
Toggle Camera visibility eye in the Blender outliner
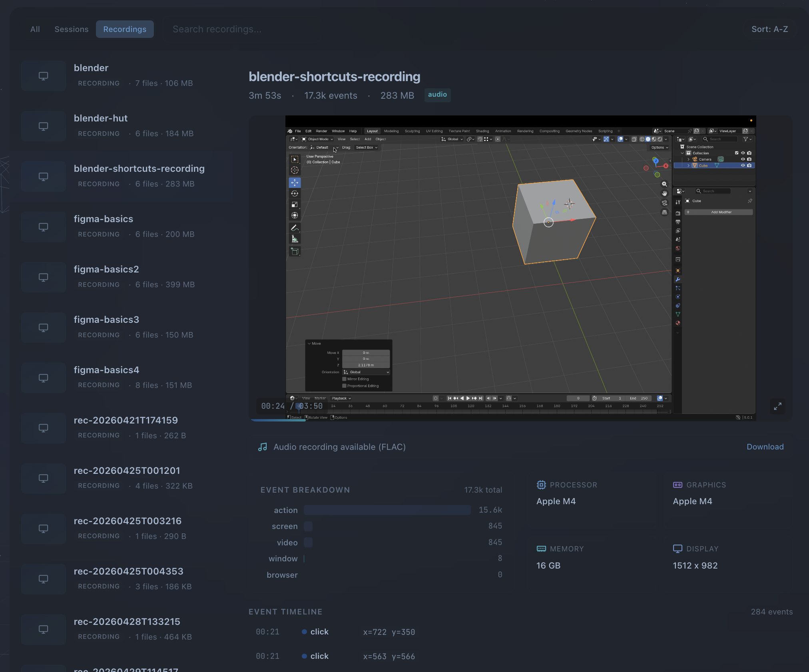click(743, 159)
